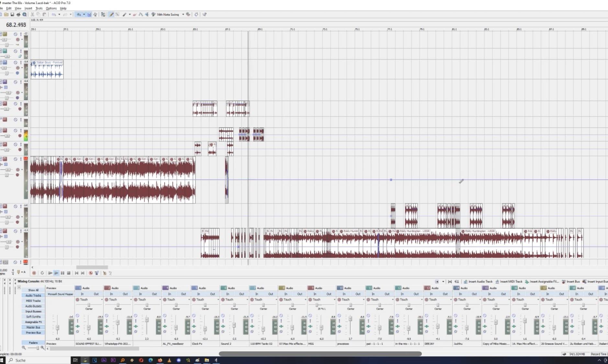608x364 pixels.
Task: Click the Play button in transport
Action: [x=56, y=273]
